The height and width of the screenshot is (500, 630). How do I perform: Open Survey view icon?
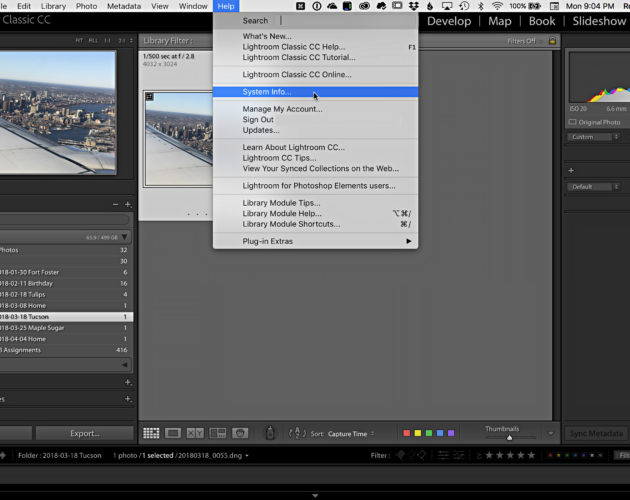tap(217, 433)
